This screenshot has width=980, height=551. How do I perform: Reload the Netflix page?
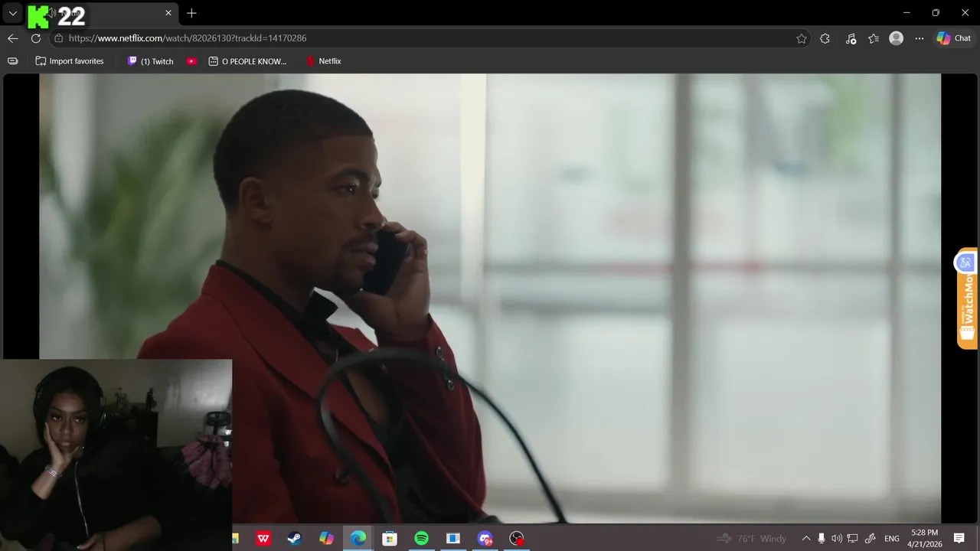pyautogui.click(x=35, y=38)
